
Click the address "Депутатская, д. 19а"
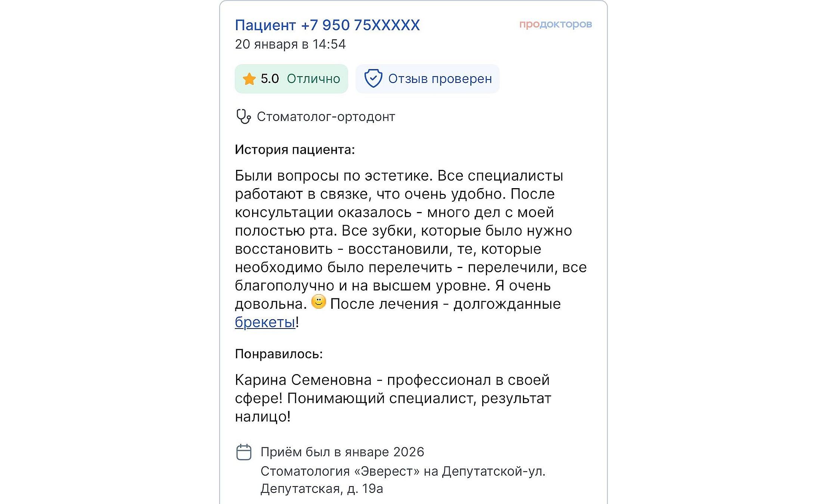point(322,488)
